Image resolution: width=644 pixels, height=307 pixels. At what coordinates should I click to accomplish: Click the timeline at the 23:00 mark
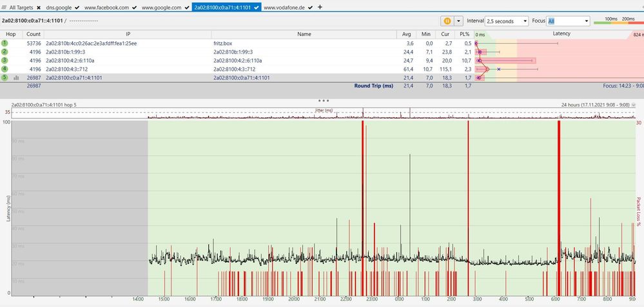pyautogui.click(x=373, y=299)
